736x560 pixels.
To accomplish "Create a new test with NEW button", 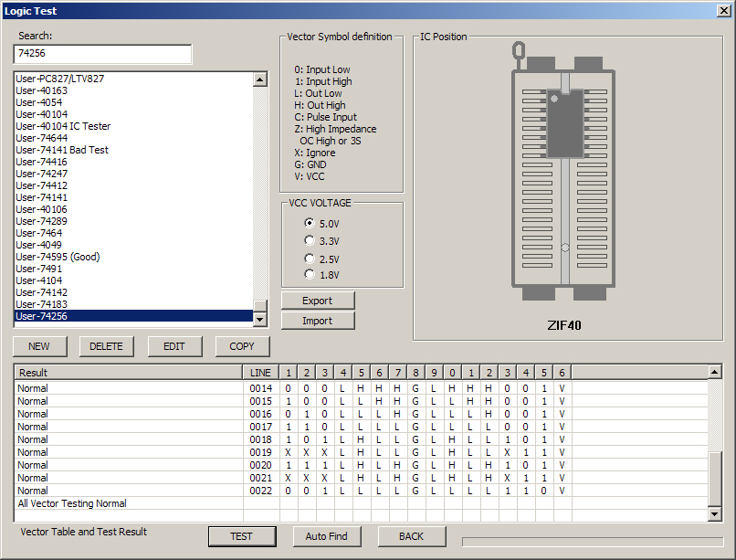I will click(39, 346).
